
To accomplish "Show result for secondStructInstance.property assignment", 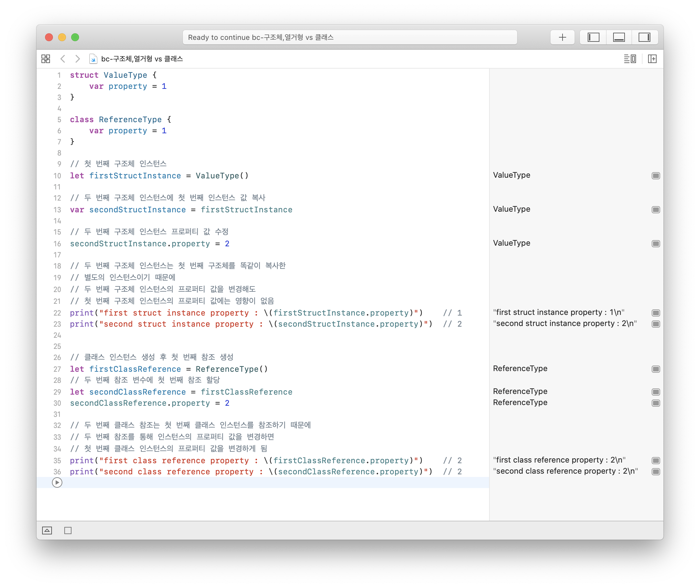I will pos(655,244).
